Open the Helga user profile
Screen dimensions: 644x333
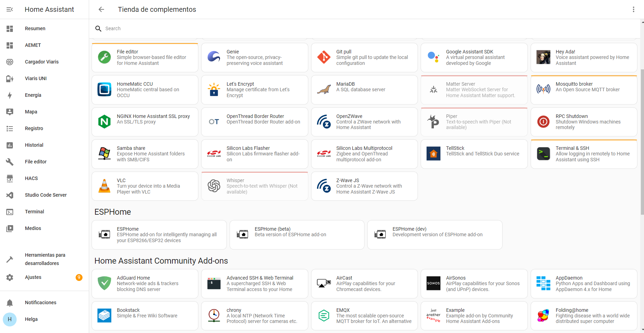tap(44, 319)
